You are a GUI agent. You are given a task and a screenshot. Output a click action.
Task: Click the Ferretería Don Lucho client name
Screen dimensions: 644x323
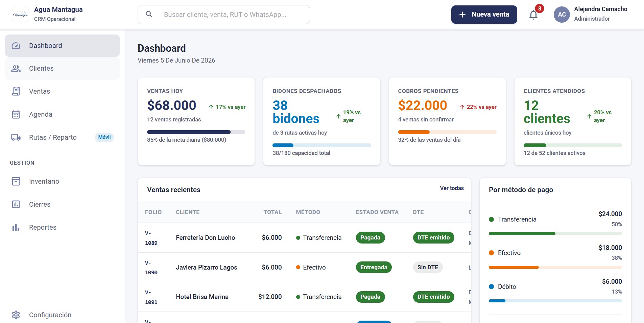point(206,237)
